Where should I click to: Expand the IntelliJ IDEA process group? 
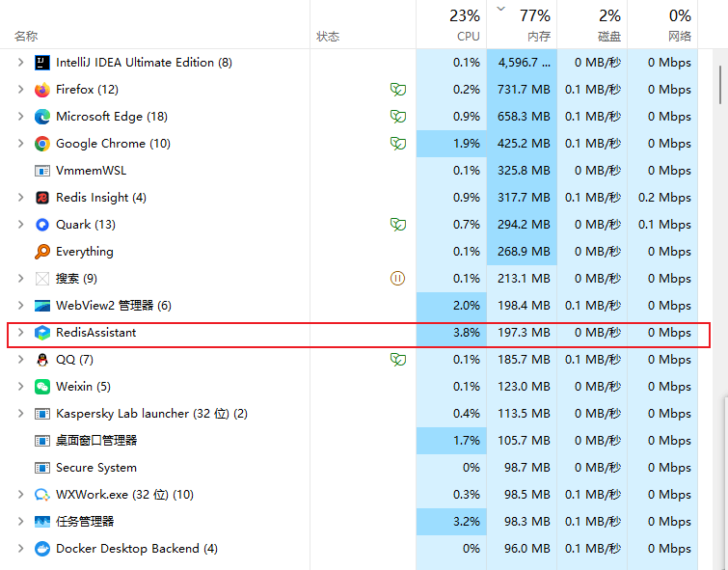pos(20,63)
